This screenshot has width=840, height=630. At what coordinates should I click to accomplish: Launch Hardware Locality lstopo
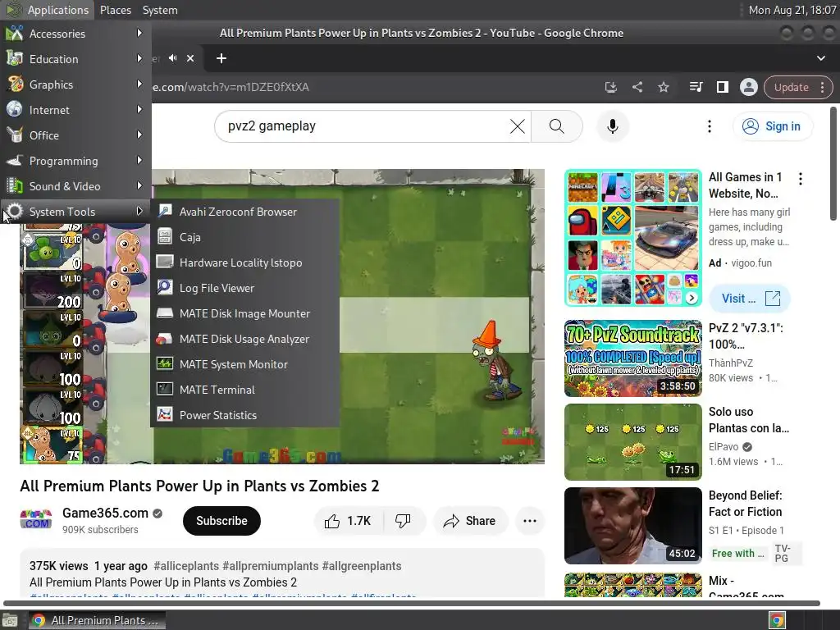click(x=245, y=262)
